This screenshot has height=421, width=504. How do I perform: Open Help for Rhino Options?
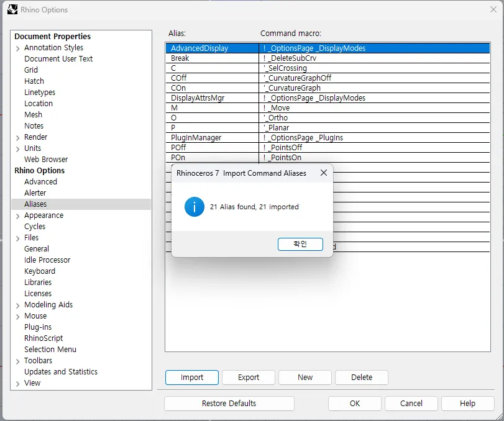(x=468, y=404)
